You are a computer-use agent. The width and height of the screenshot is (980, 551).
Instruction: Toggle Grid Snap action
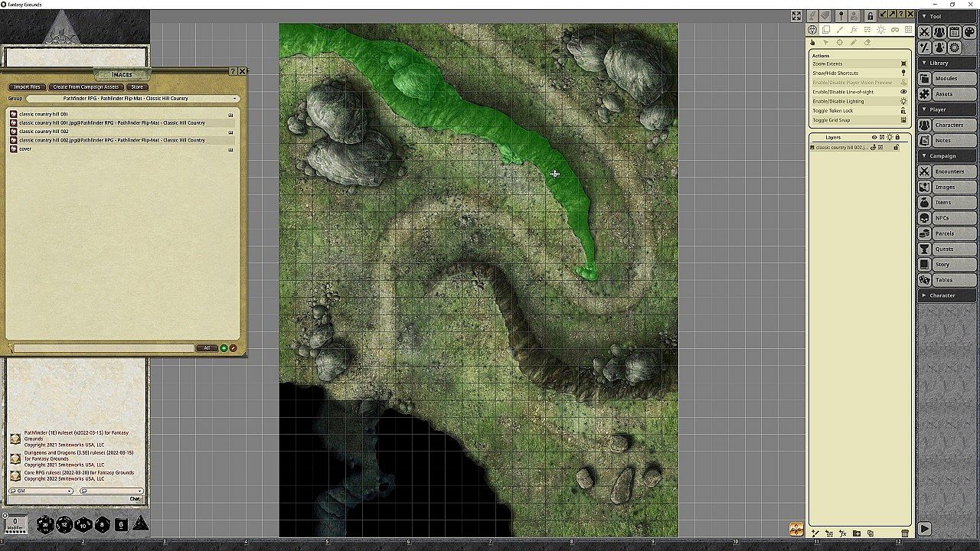pyautogui.click(x=860, y=120)
